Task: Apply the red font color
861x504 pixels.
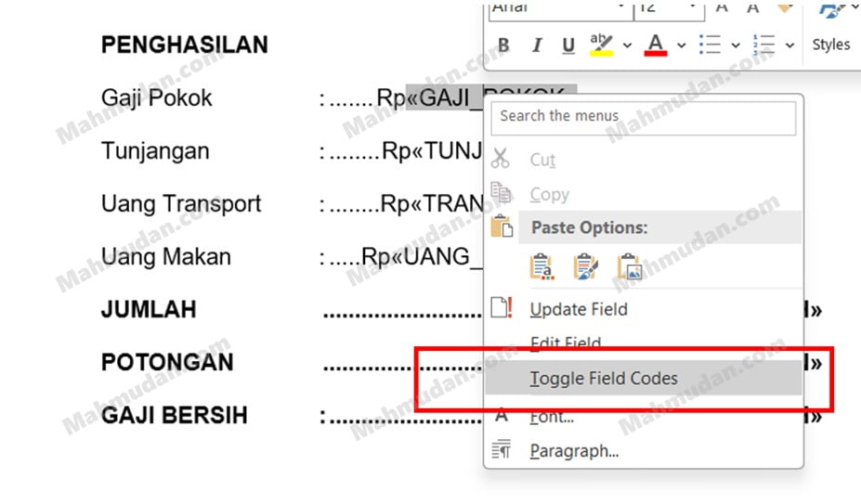Action: [x=656, y=45]
